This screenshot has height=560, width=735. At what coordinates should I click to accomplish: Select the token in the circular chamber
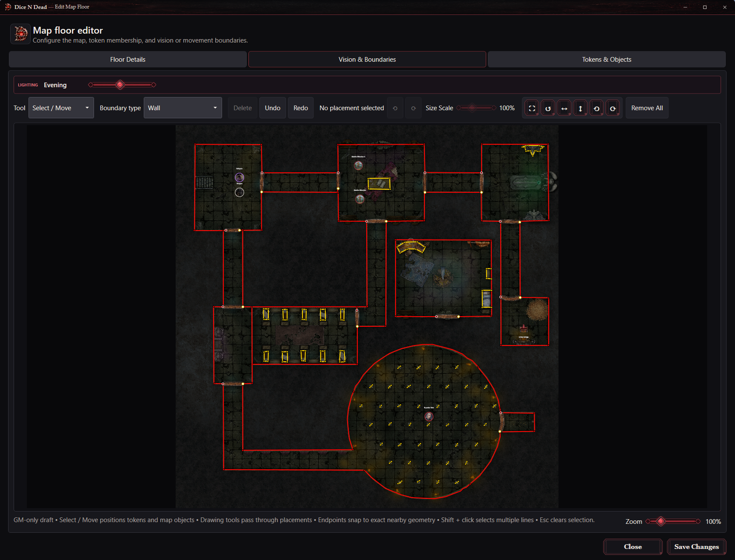pos(429,416)
